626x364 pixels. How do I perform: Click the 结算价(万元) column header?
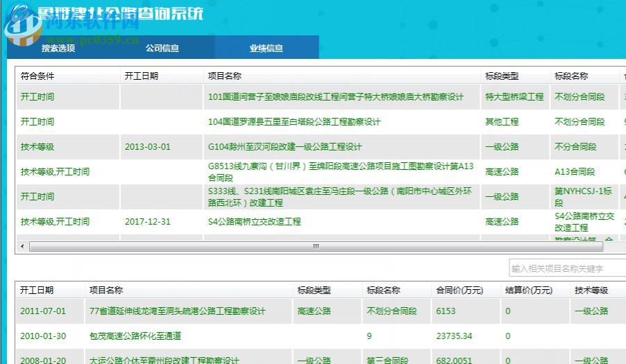pyautogui.click(x=535, y=291)
